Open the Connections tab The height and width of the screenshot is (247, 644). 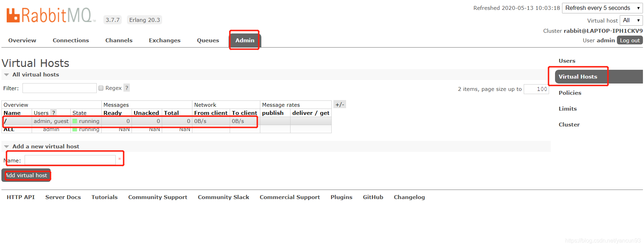pos(71,40)
